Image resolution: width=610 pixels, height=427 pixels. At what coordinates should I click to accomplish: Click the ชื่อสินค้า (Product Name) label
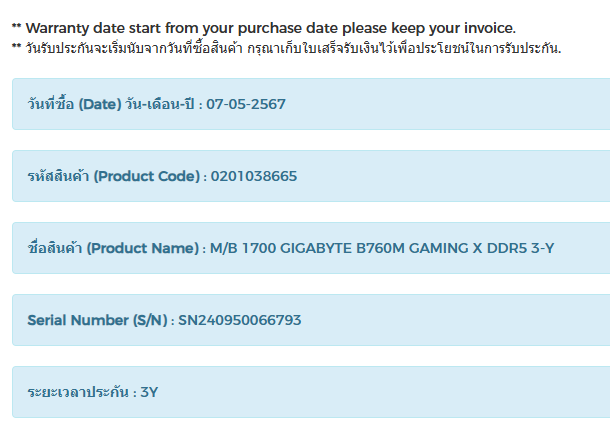112,248
